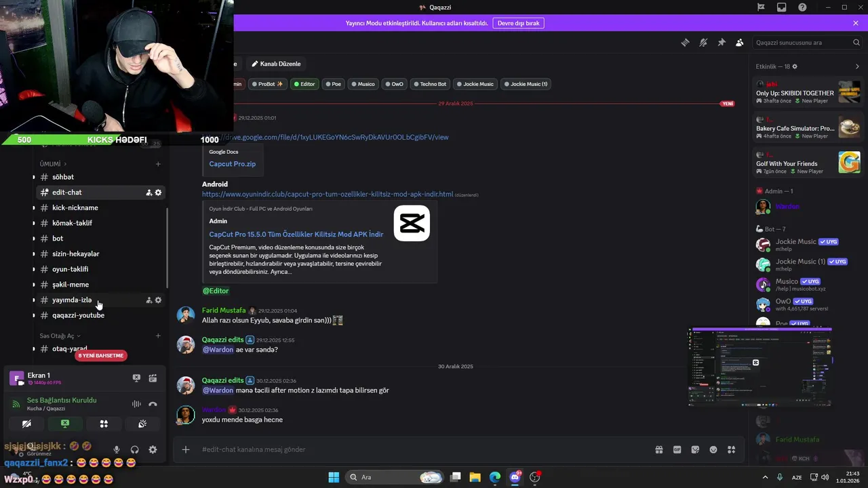Expand Etkinlik panel chevron arrow
Screen dimensions: 868x488
click(x=857, y=66)
